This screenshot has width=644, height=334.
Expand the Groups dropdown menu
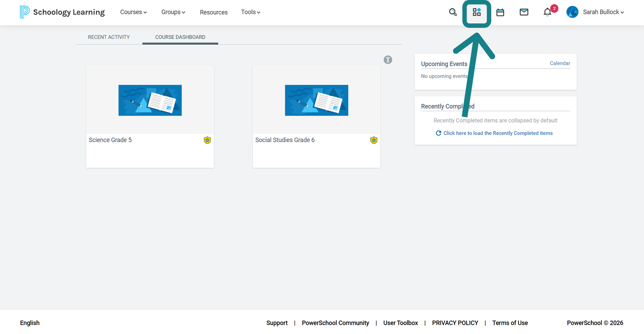(173, 12)
